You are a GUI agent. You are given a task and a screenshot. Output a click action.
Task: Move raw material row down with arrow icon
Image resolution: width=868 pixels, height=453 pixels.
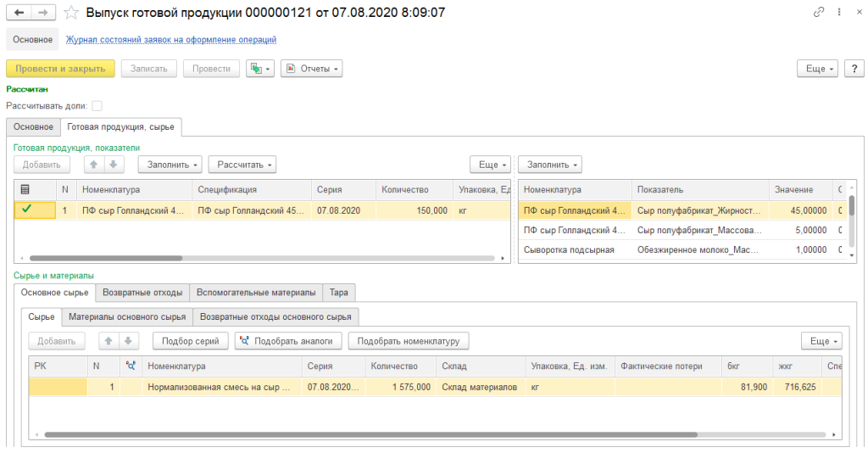(x=127, y=341)
